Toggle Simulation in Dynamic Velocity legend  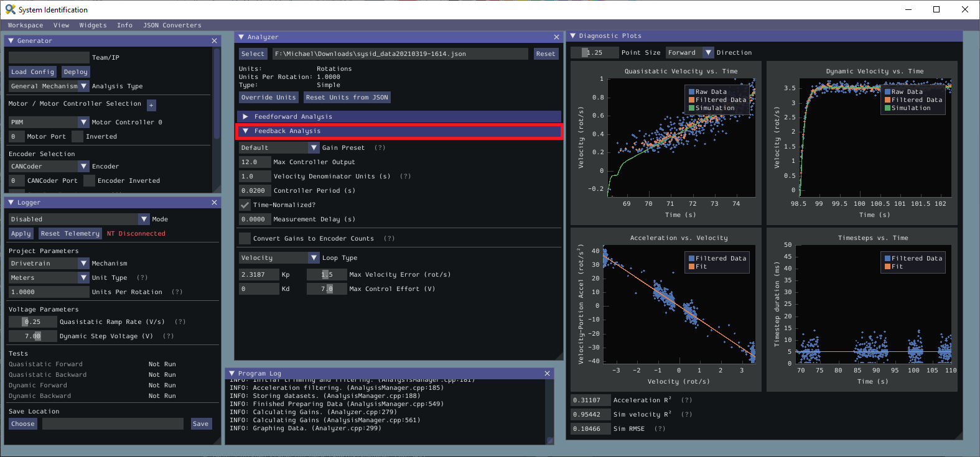908,108
